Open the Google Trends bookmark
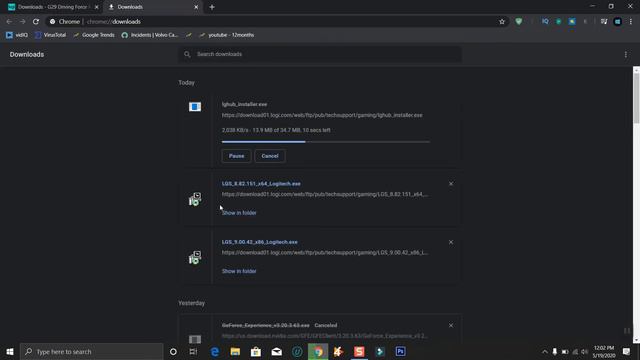The height and width of the screenshot is (360, 640). pos(94,35)
